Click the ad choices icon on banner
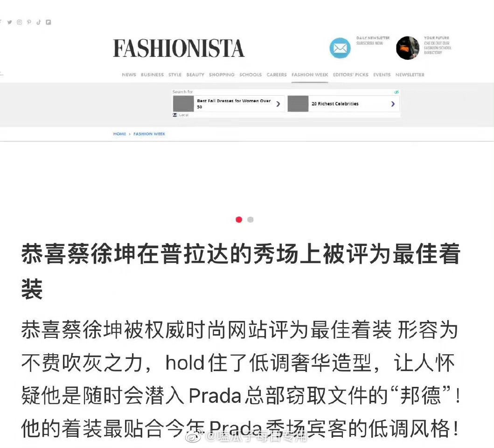494x448 pixels. click(x=397, y=92)
